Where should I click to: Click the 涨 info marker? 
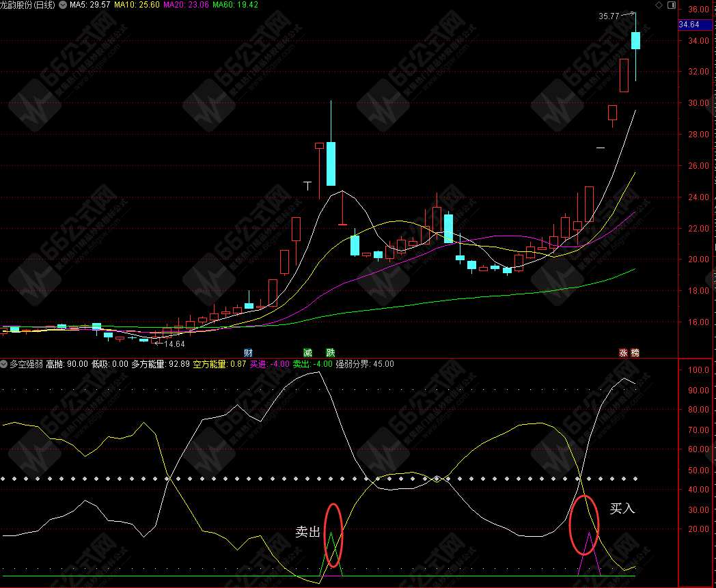[x=623, y=352]
